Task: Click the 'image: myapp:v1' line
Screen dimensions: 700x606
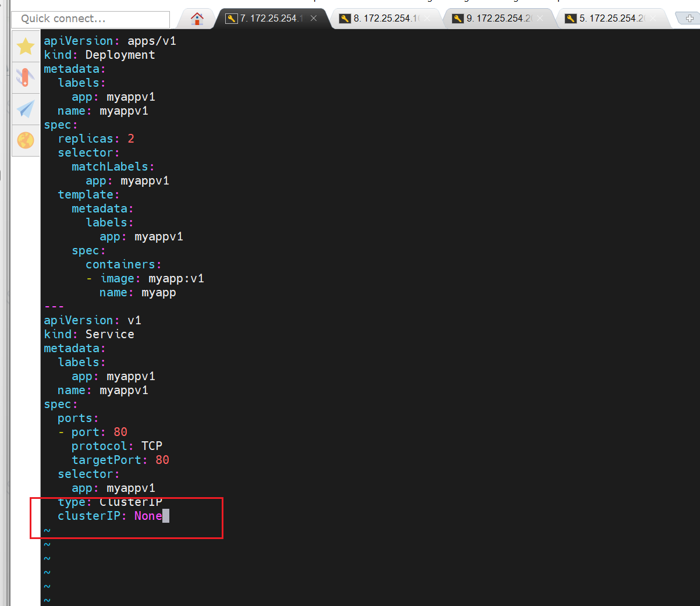Action: [x=145, y=278]
